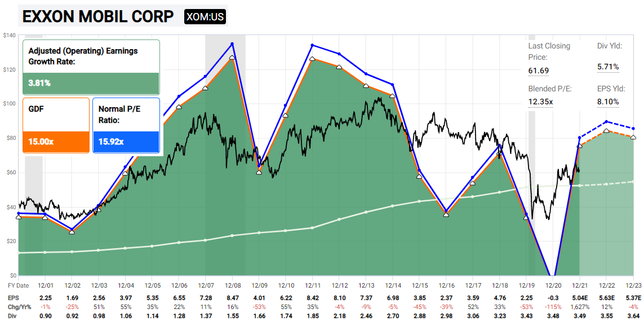
Task: Click the 12/08 FY date label
Action: [x=233, y=285]
